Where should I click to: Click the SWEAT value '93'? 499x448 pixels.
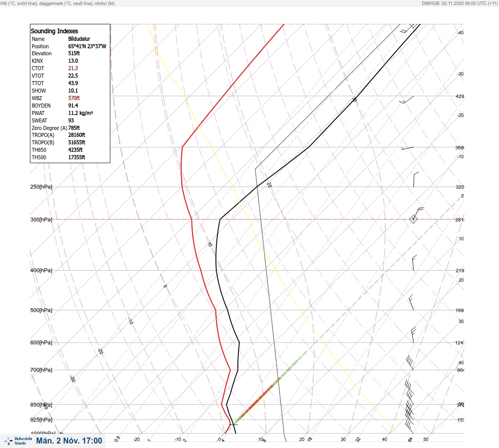pos(71,120)
